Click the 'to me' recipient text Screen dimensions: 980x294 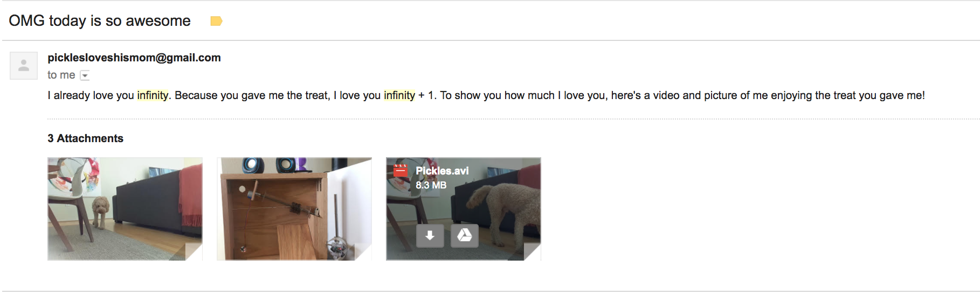(61, 75)
